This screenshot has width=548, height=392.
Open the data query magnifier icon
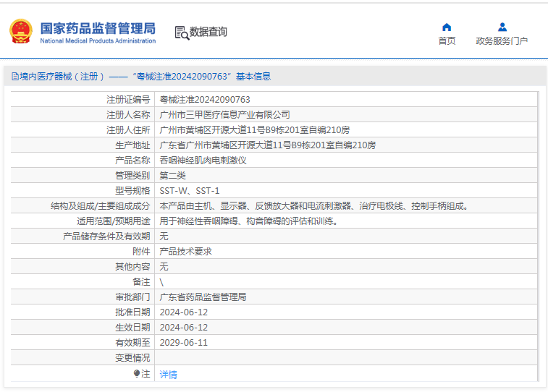pos(182,33)
